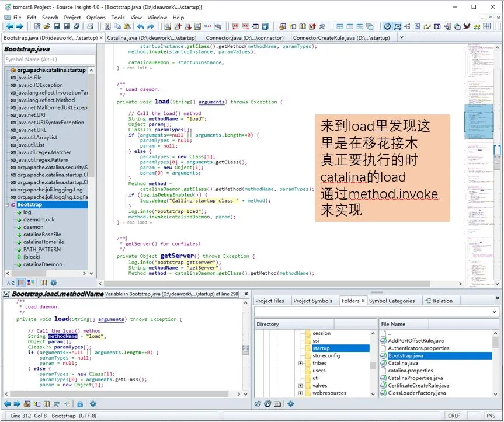Open the document tabs overflow dropdown
This screenshot has height=422, width=504.
point(401,37)
